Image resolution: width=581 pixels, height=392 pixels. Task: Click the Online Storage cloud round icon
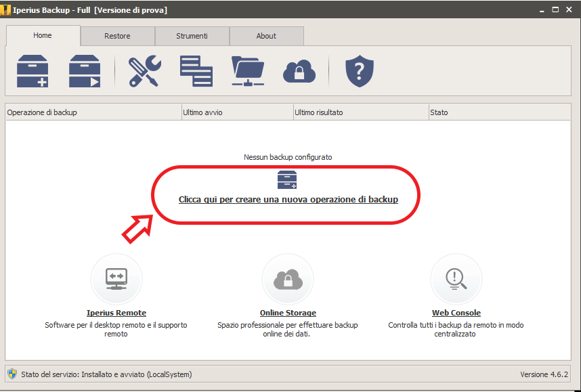coord(288,279)
